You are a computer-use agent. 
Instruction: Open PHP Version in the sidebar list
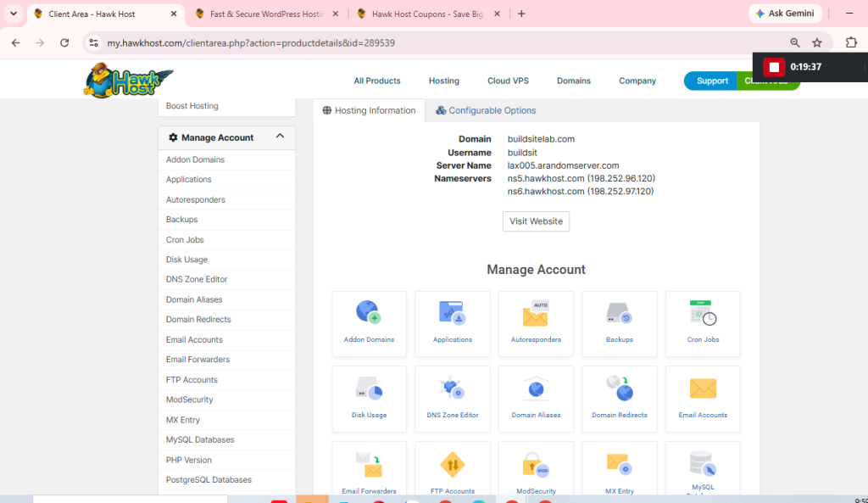point(226,460)
